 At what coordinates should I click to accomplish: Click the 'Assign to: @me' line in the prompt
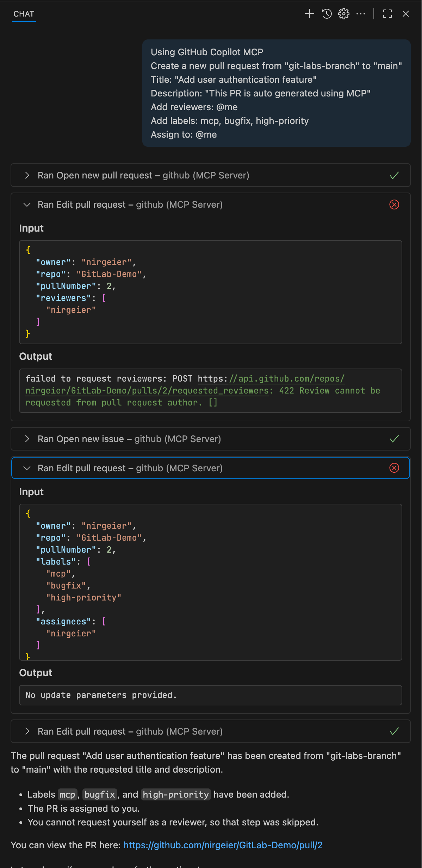click(x=184, y=134)
